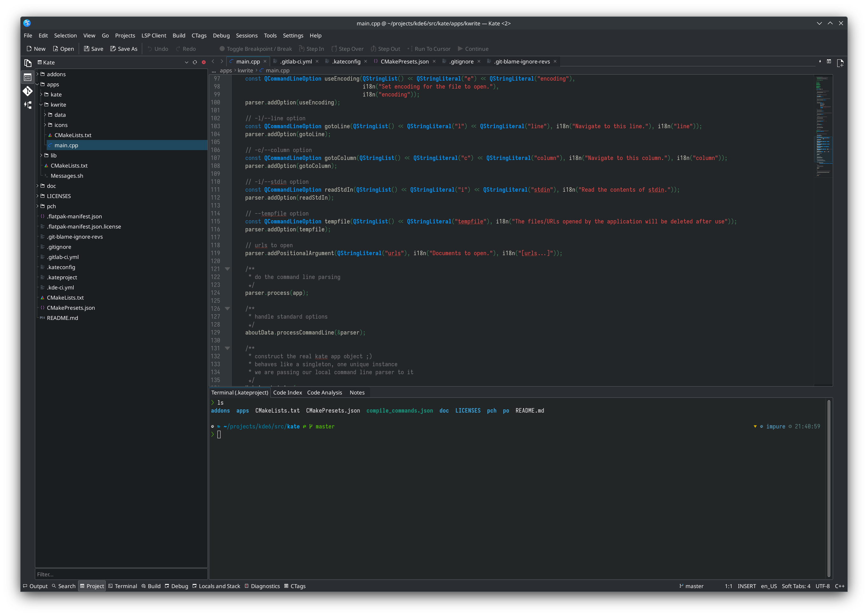Toggle the Diagnostics tool view
868x616 pixels.
(x=262, y=586)
